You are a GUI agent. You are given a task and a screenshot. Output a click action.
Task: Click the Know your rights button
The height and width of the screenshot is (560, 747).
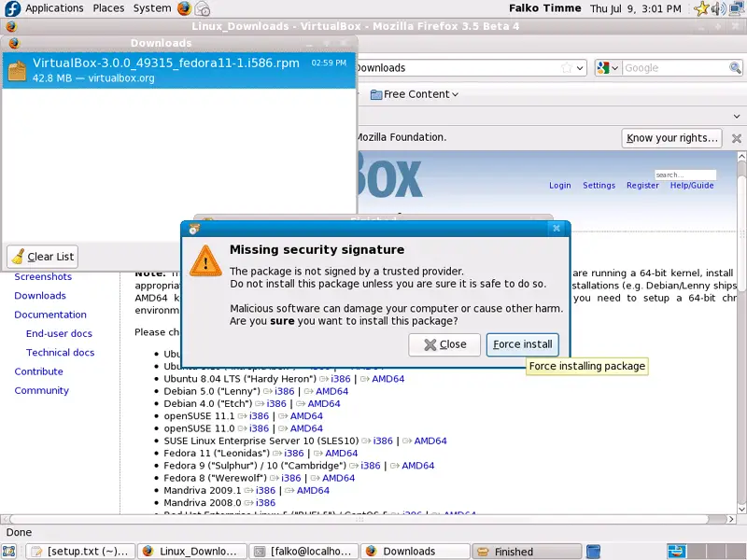tap(671, 138)
